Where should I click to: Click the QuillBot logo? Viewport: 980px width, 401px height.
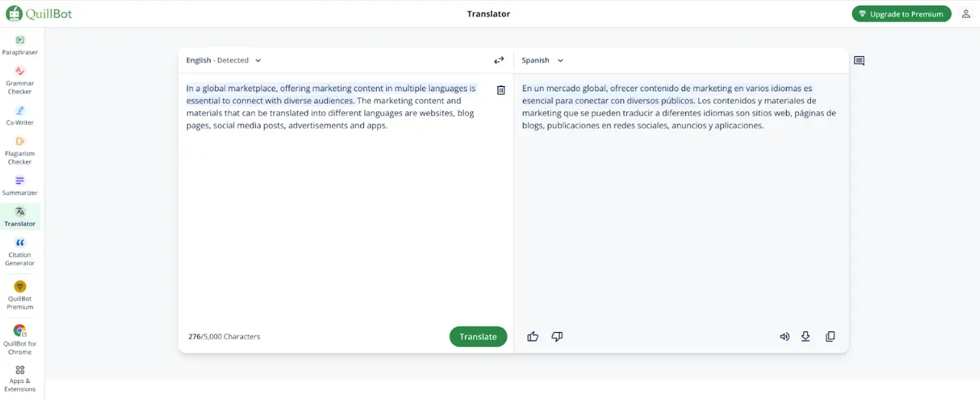coord(39,14)
